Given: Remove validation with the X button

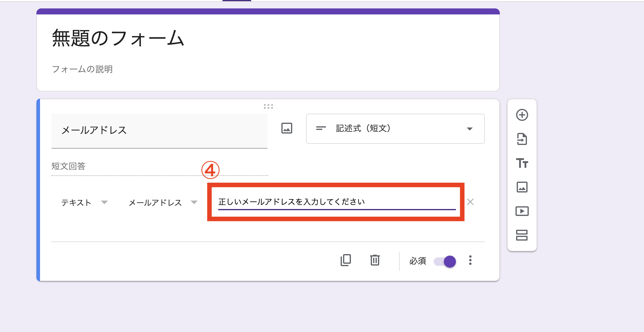Looking at the screenshot, I should click(470, 202).
